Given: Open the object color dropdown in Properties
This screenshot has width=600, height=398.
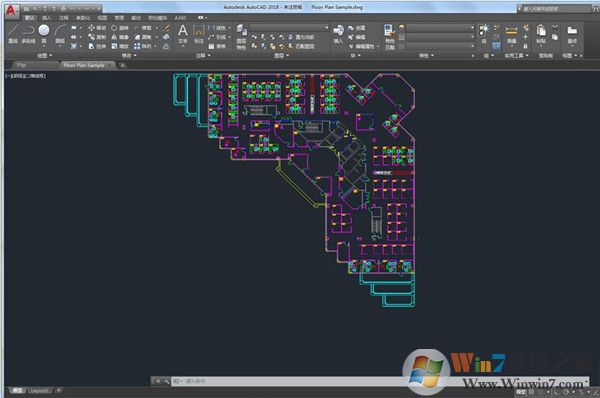Looking at the screenshot, I should point(440,28).
